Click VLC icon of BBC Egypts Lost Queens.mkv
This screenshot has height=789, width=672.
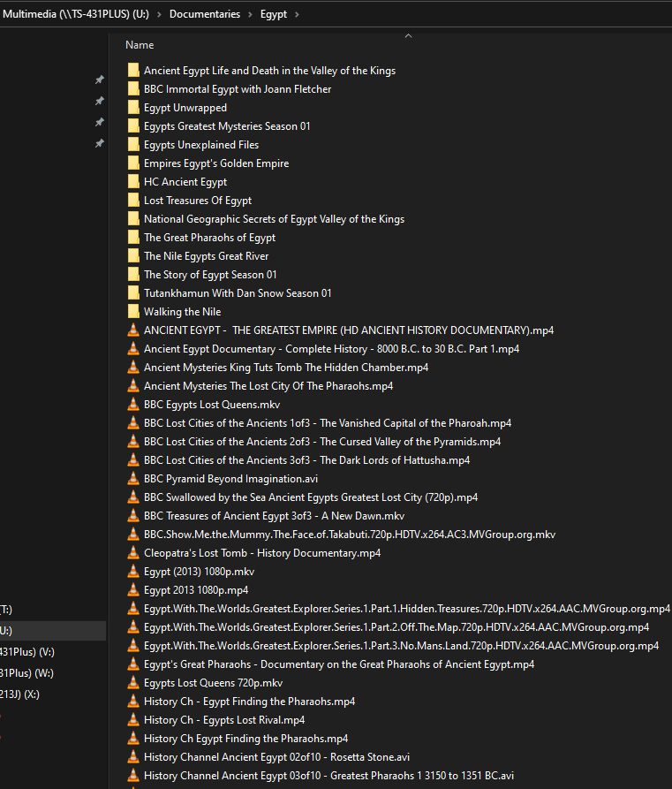[x=133, y=404]
